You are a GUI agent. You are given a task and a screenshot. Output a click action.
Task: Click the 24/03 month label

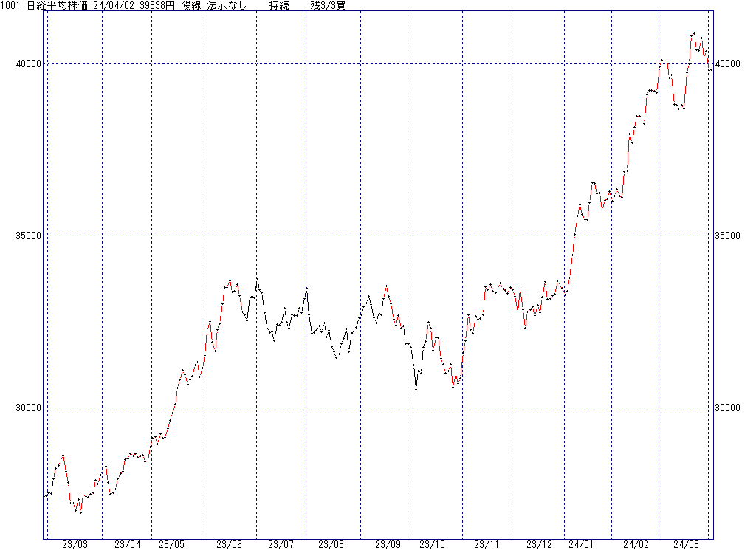pyautogui.click(x=686, y=544)
